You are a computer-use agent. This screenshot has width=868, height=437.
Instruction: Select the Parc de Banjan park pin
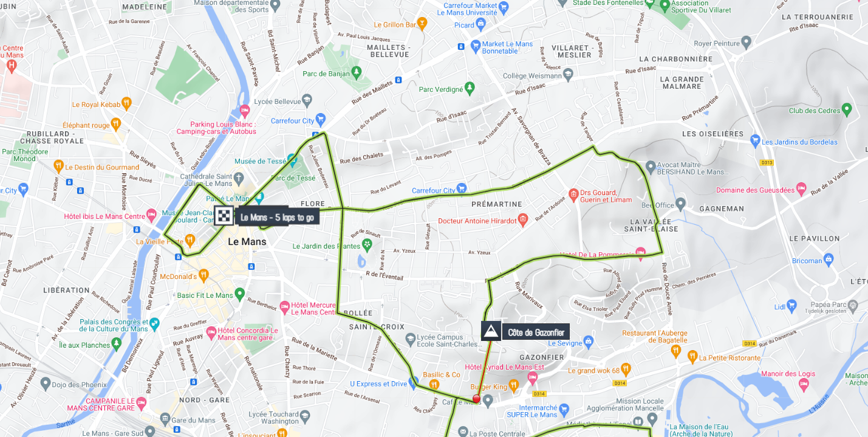(357, 72)
